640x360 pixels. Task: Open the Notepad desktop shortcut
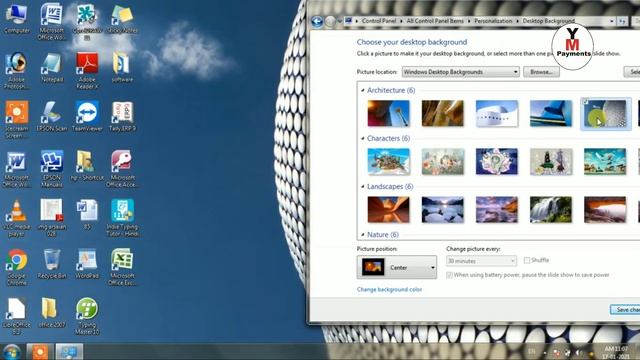point(52,67)
